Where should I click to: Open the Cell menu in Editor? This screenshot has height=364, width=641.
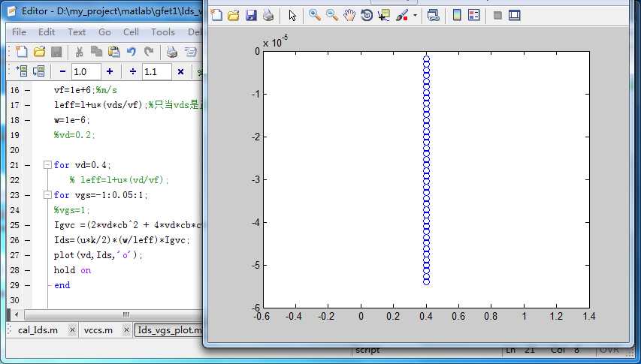[131, 32]
